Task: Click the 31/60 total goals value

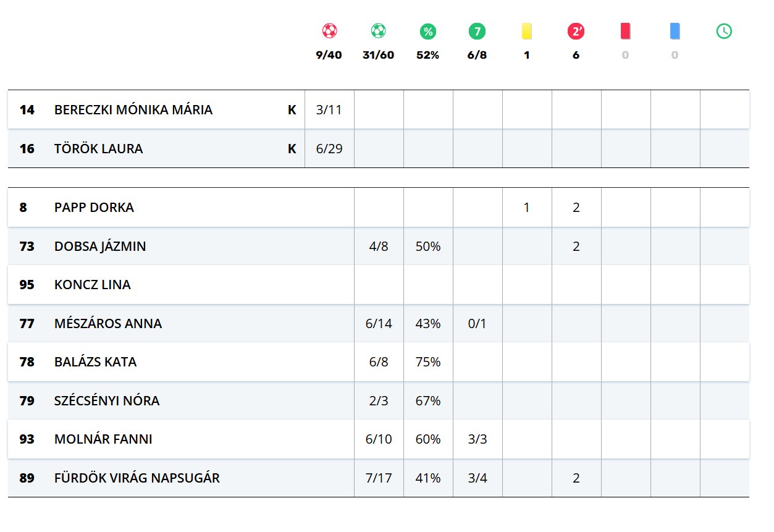Action: click(x=378, y=55)
